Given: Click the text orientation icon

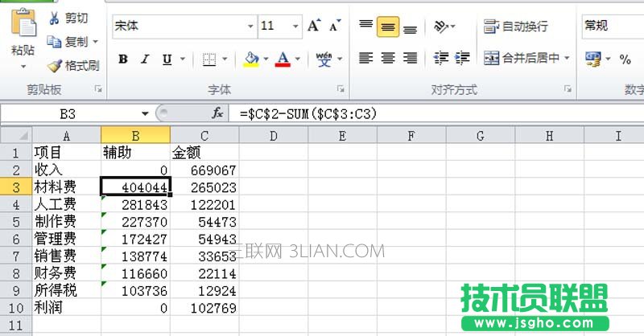Looking at the screenshot, I should (x=441, y=27).
